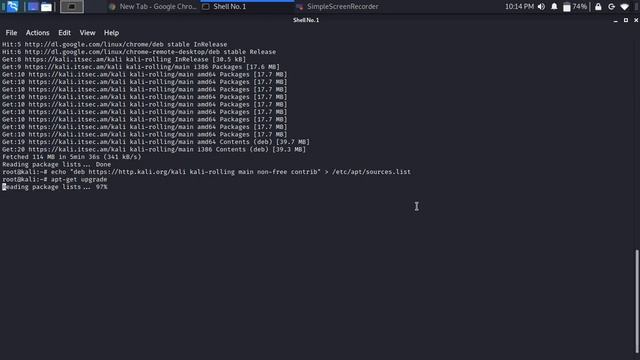
Task: Click the Hit:6 chrome-remote-desktop line
Action: tap(139, 52)
